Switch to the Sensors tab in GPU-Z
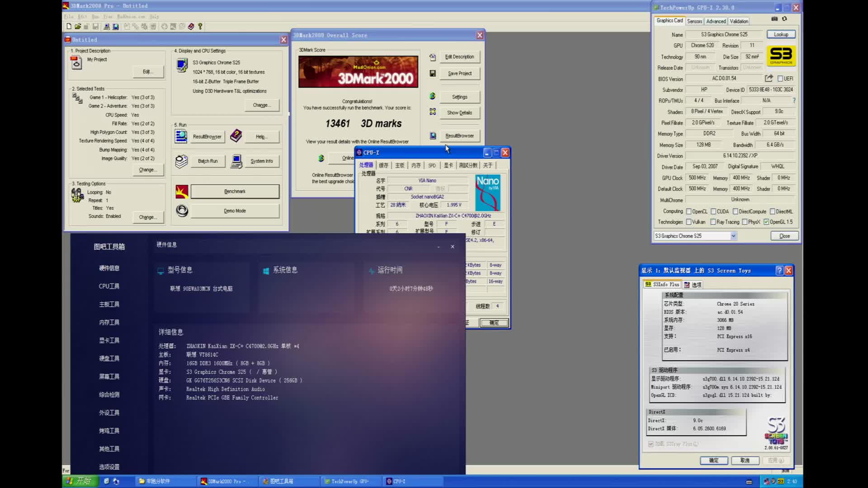Viewport: 868px width, 488px height. [x=695, y=21]
